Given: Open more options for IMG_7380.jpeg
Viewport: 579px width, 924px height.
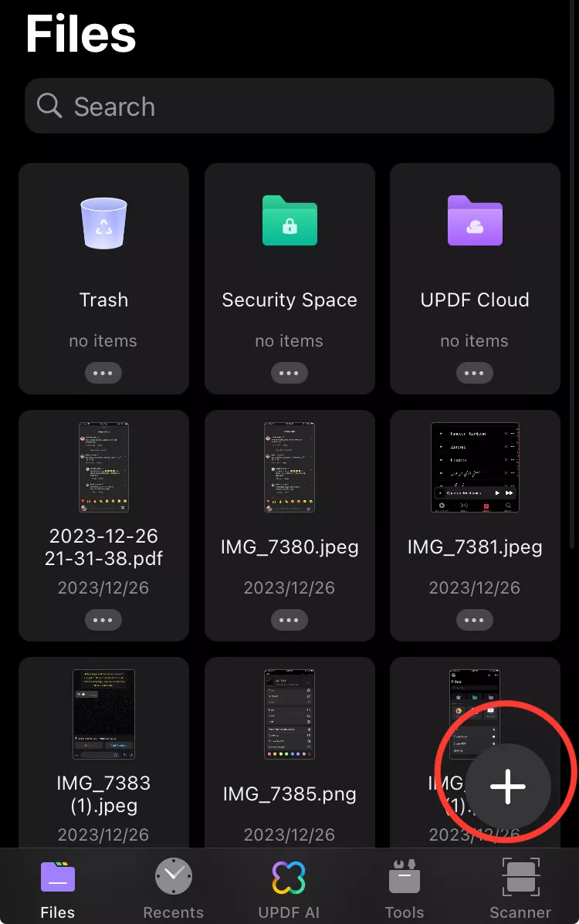Looking at the screenshot, I should click(x=289, y=620).
